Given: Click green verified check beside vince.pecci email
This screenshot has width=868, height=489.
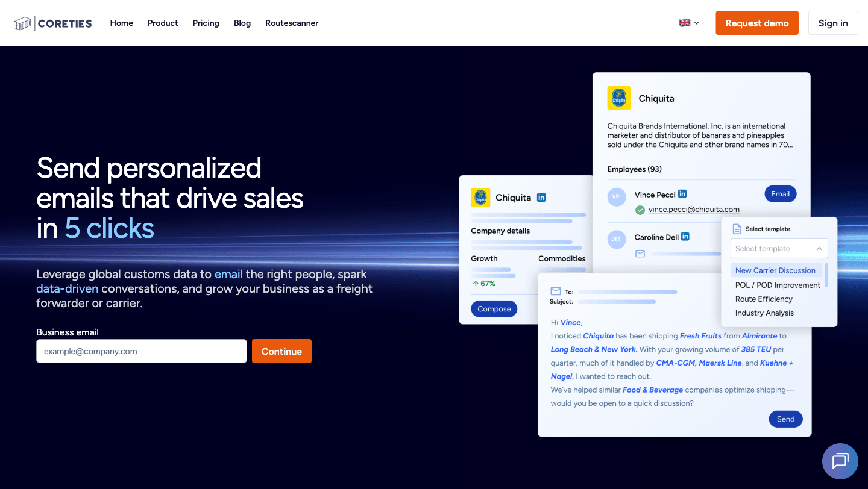Looking at the screenshot, I should click(x=640, y=210).
